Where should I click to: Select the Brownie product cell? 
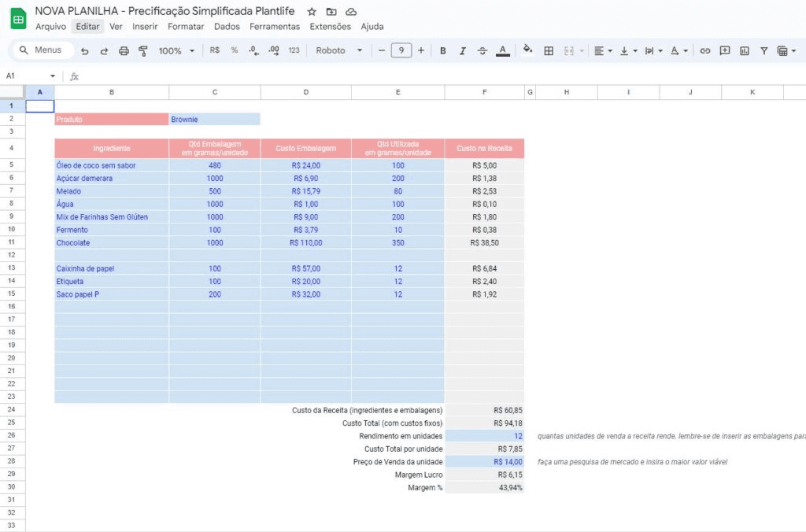[214, 120]
